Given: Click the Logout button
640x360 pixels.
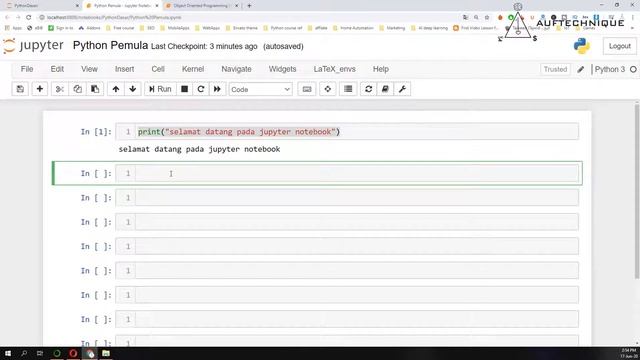Looking at the screenshot, I should [x=620, y=46].
